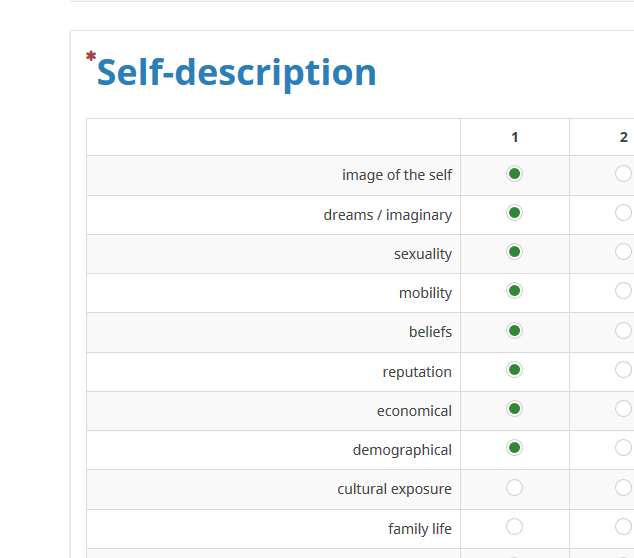Choose rating 2 for beliefs

tap(623, 330)
